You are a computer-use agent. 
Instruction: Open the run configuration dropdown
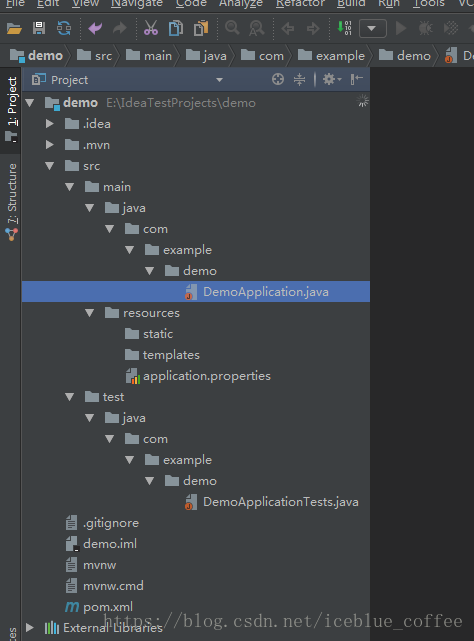pos(373,29)
